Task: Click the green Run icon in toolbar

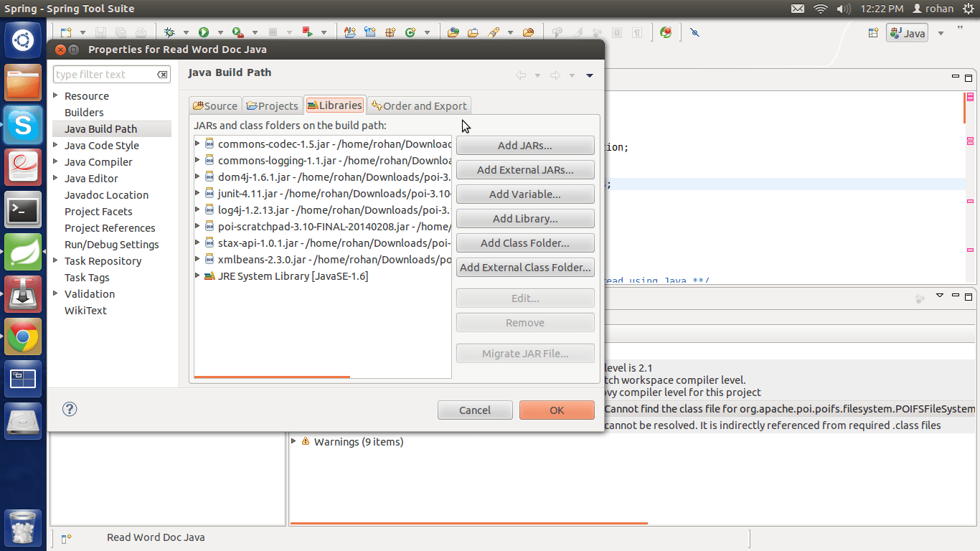Action: click(204, 32)
